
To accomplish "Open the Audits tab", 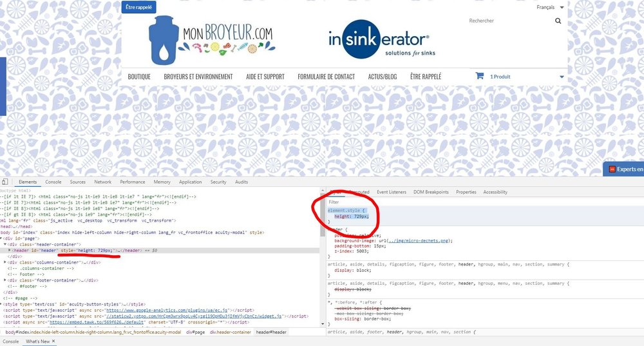I will click(241, 182).
